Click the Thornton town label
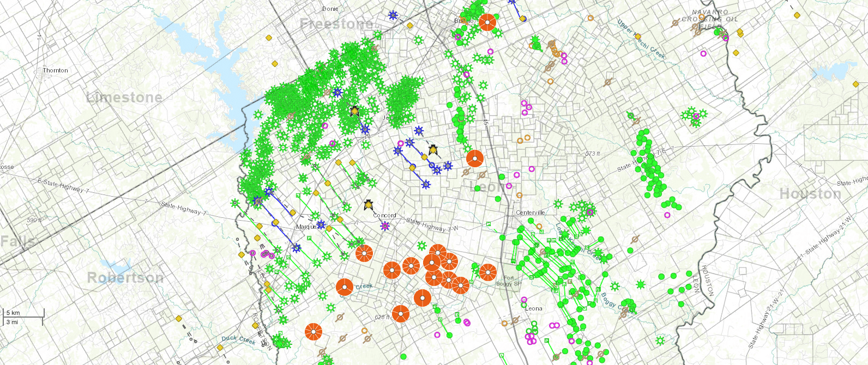The height and width of the screenshot is (365, 868). point(56,70)
